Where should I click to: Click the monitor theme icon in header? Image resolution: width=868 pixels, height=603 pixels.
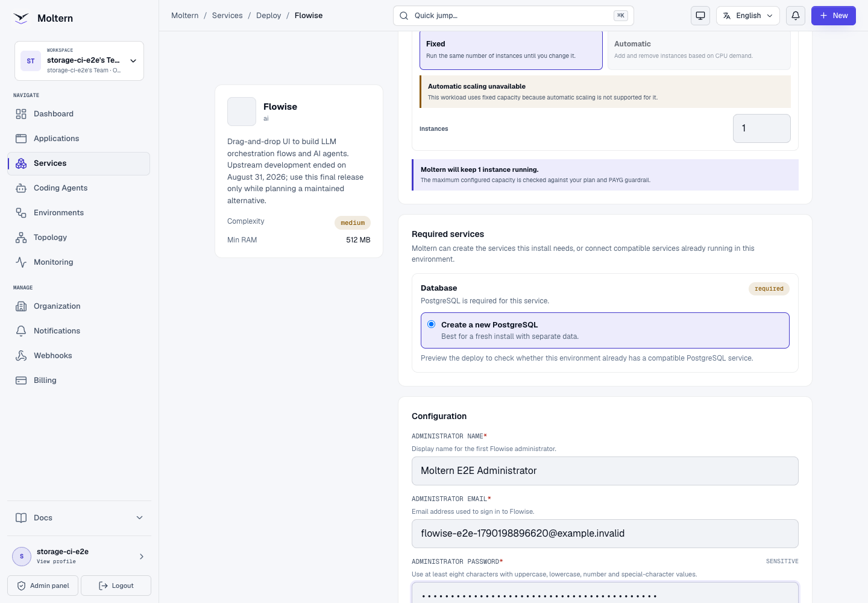point(700,16)
